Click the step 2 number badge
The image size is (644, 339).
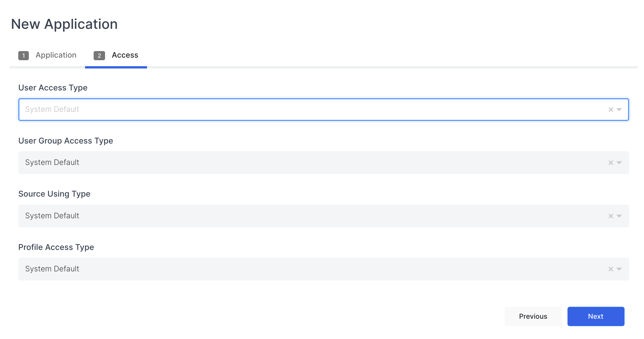(x=99, y=55)
